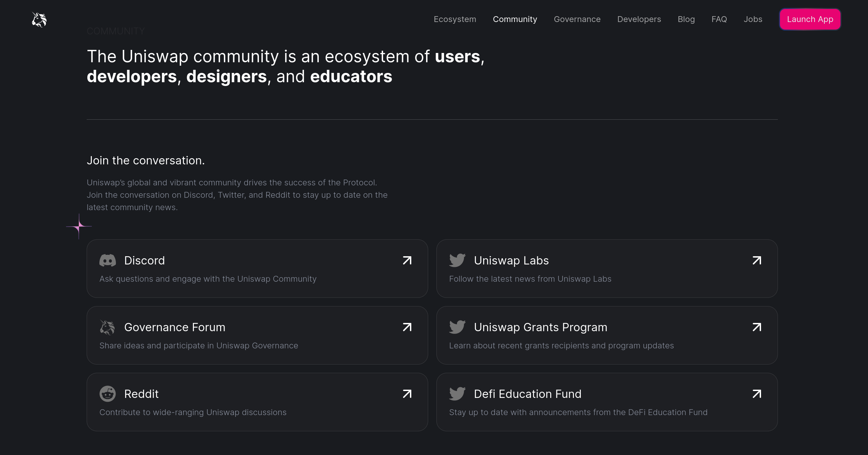Click the Governance Forum unicorn icon
The width and height of the screenshot is (868, 455).
(107, 327)
